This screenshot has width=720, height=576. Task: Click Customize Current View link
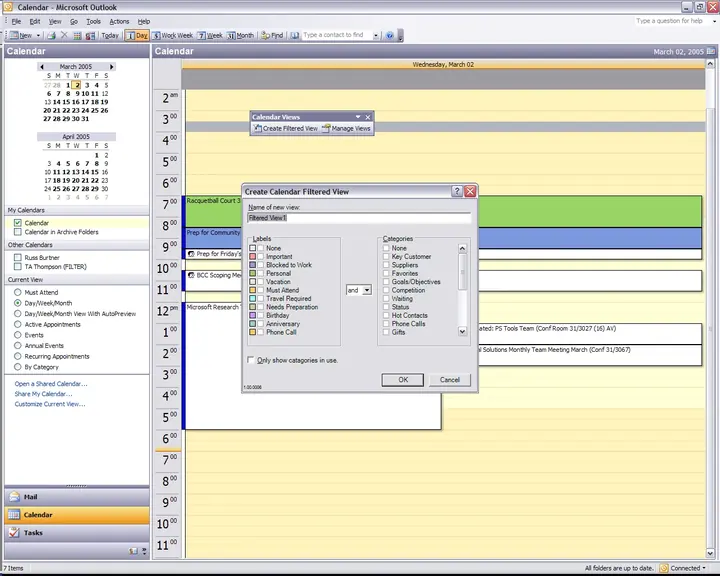point(50,404)
